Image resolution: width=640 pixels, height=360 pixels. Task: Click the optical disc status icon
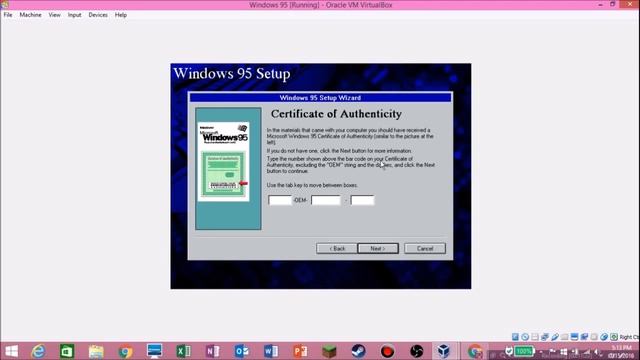pyautogui.click(x=525, y=337)
